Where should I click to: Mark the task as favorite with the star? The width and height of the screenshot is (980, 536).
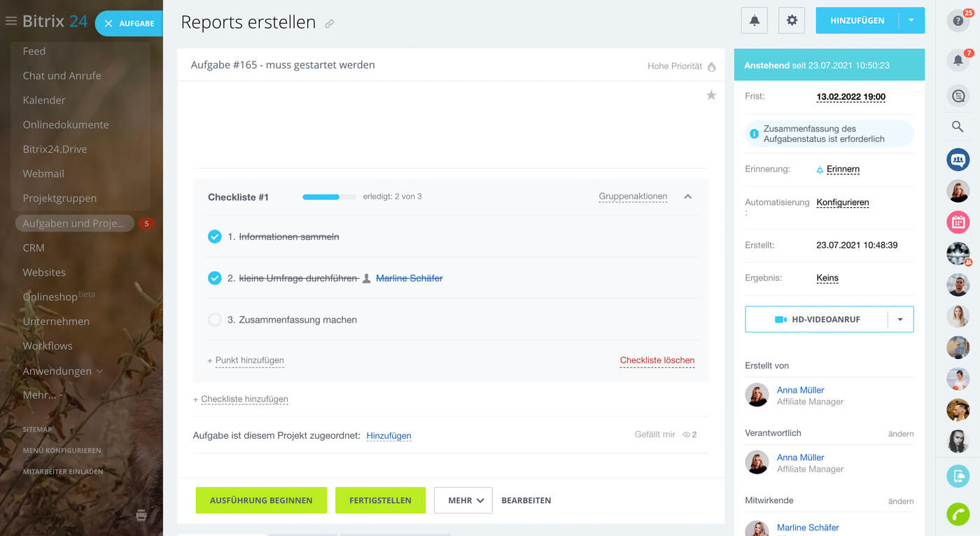(711, 95)
